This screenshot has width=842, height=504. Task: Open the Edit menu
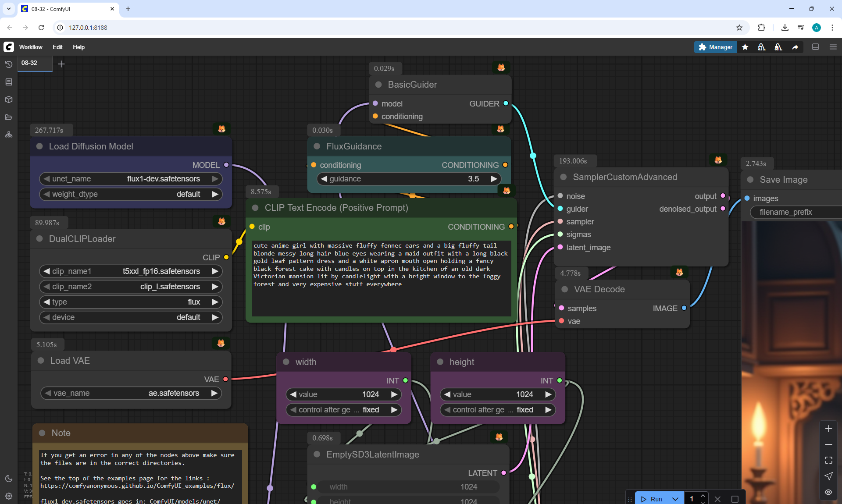(x=57, y=47)
